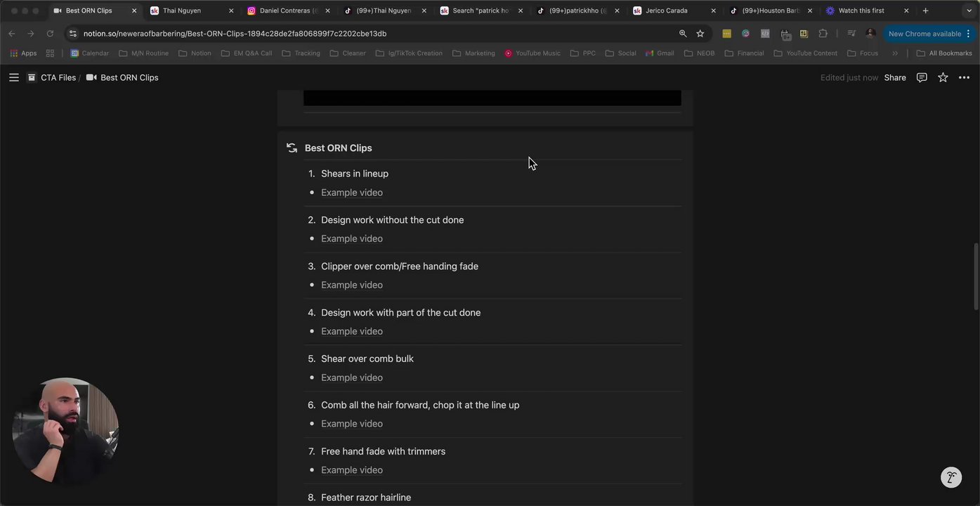Click the New Chrome available update button

[x=924, y=34]
